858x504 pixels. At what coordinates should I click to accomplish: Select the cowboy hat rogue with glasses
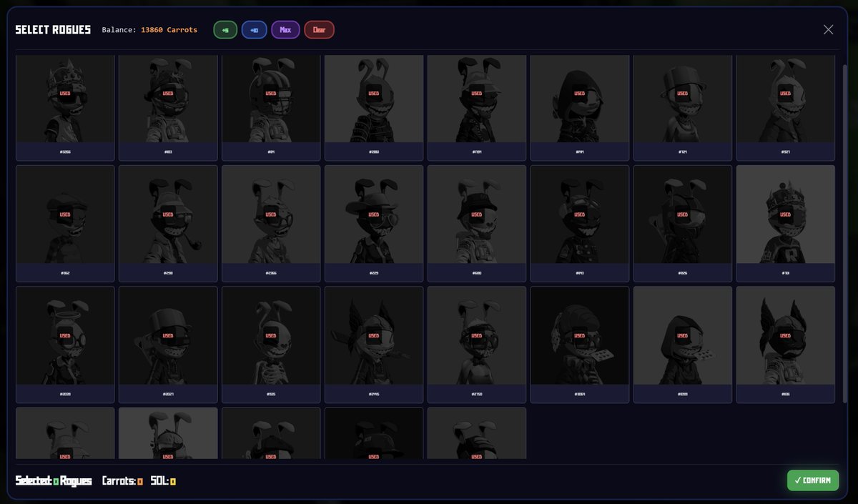tap(374, 224)
